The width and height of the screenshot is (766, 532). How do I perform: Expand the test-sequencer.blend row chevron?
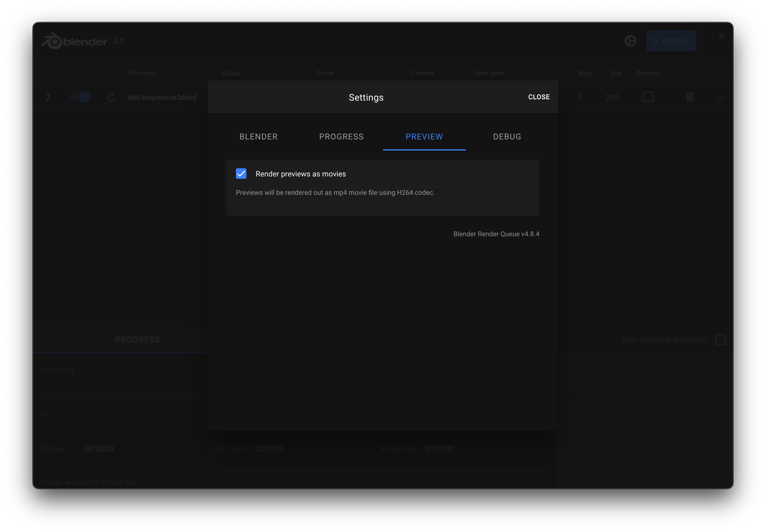click(48, 97)
